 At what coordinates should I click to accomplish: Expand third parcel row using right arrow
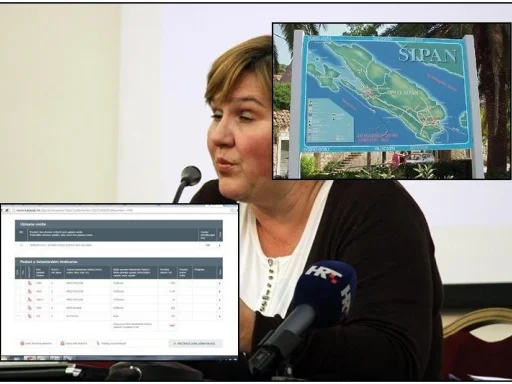tap(219, 300)
